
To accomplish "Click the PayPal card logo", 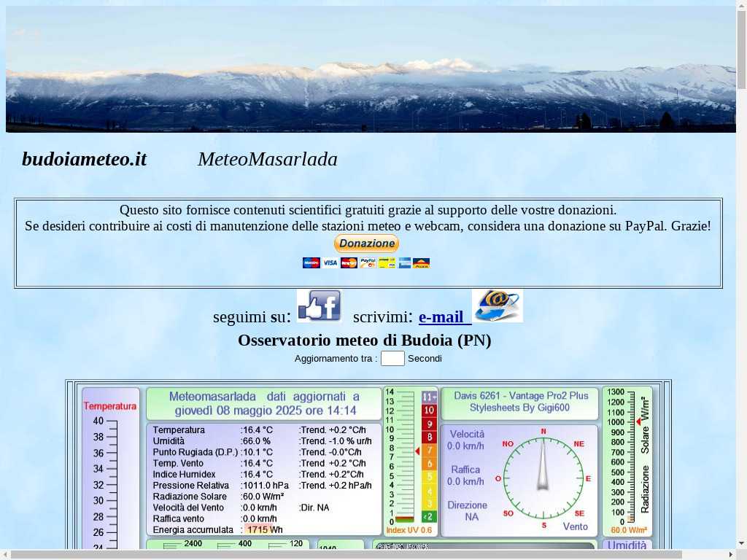I will [x=368, y=262].
